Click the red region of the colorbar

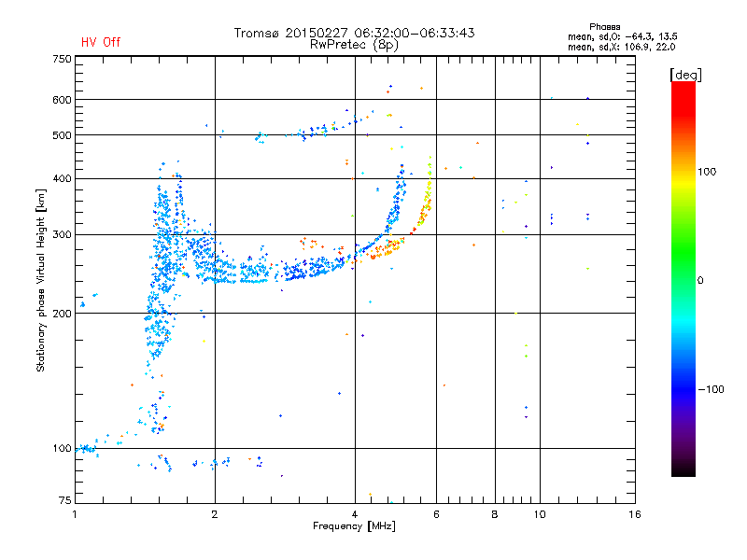tap(684, 98)
